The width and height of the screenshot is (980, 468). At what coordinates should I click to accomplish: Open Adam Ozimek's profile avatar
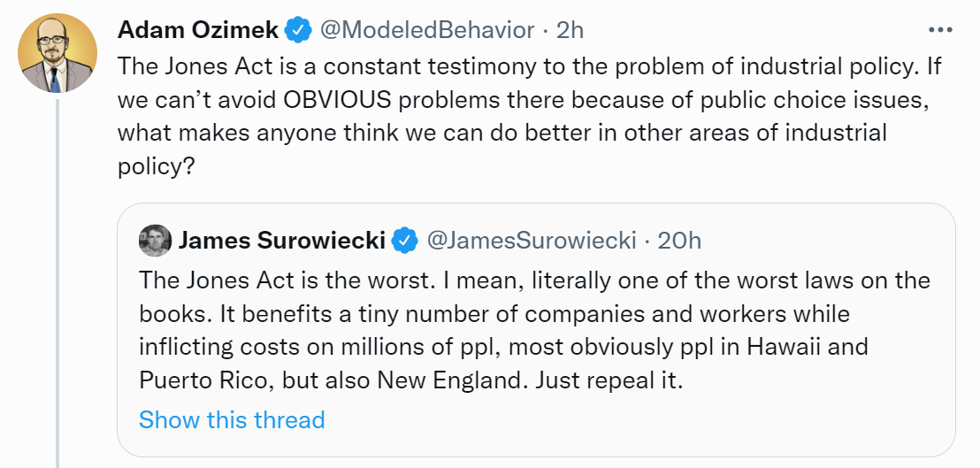(57, 55)
